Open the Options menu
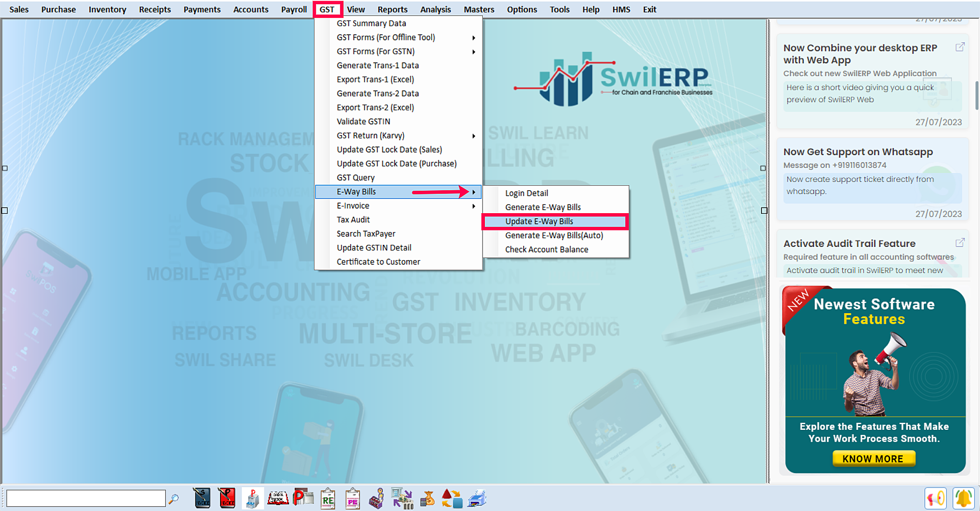This screenshot has width=980, height=511. 522,9
